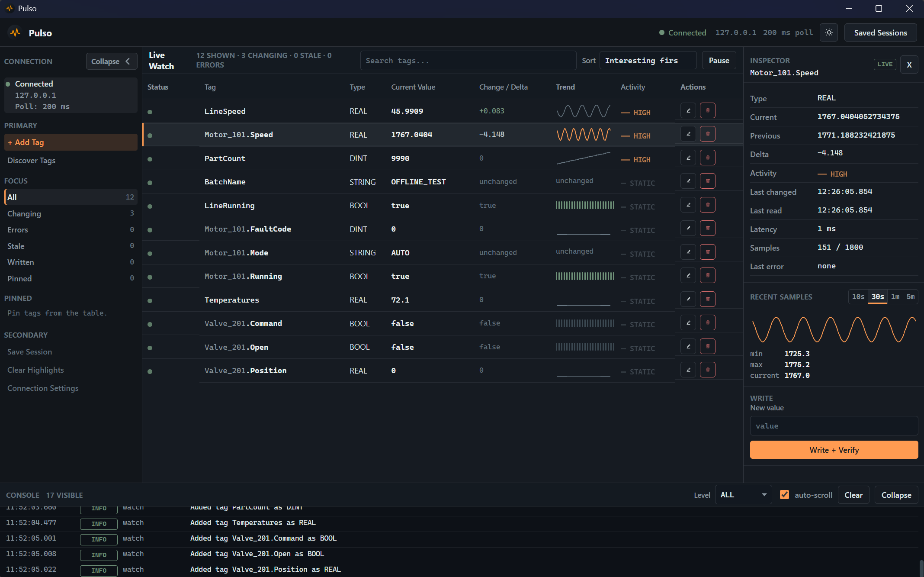
Task: Edit the Motor_101.Speed tag
Action: tap(688, 134)
